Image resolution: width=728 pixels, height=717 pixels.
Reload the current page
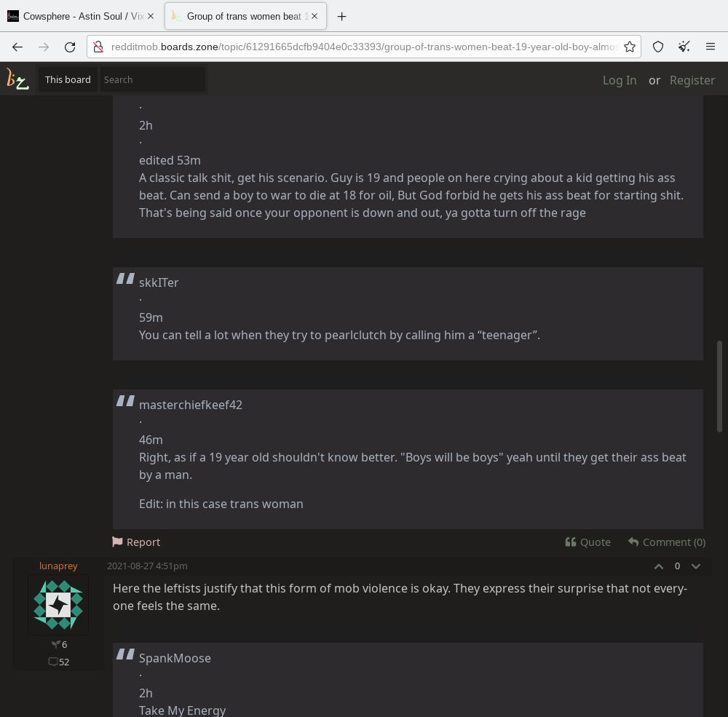click(x=70, y=47)
